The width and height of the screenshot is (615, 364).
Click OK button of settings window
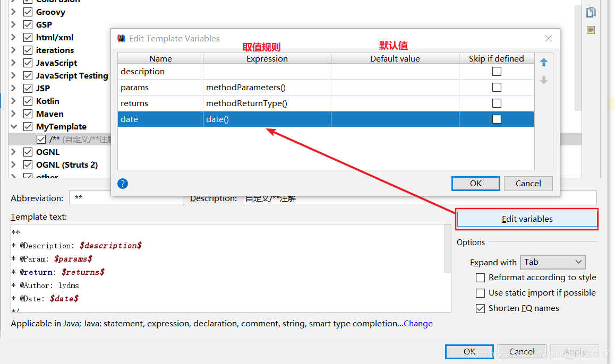pos(469,352)
